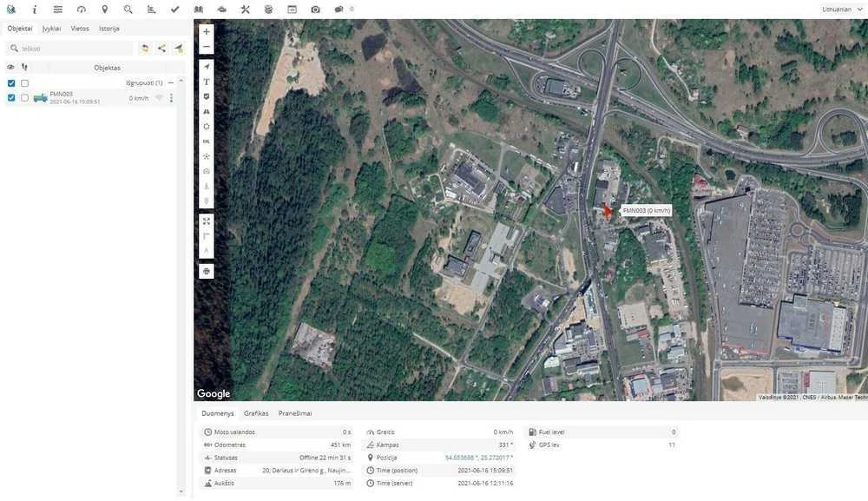Viewport: 868px width, 501px height.
Task: Click the FMN003 red marker on map
Action: point(608,211)
